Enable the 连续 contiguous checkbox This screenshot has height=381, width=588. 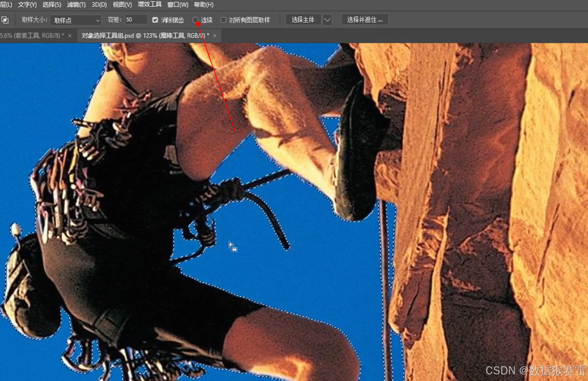pos(195,20)
